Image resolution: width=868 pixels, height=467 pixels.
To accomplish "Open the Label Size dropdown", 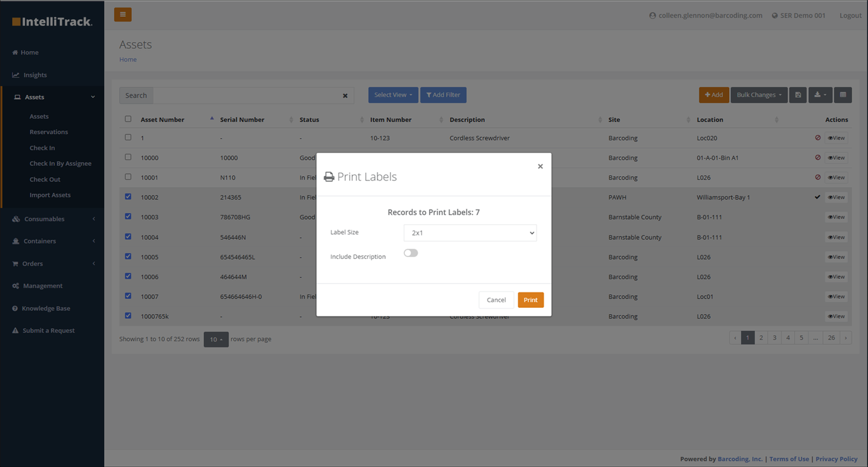I will point(470,233).
